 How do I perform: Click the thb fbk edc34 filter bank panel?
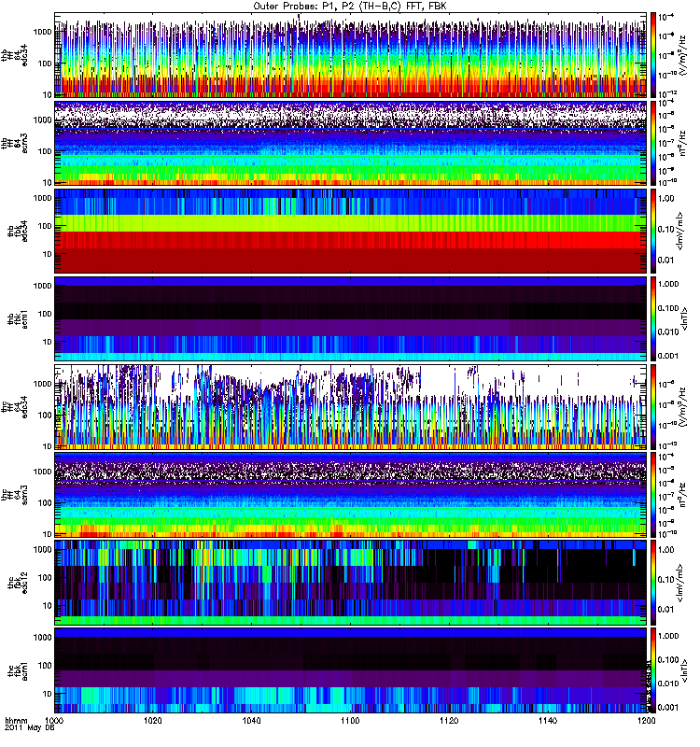350,231
